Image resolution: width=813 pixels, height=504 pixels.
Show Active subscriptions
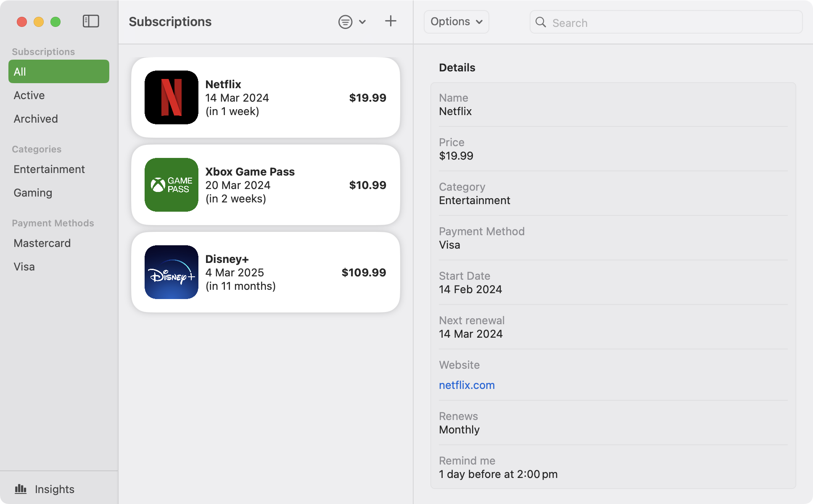(29, 95)
